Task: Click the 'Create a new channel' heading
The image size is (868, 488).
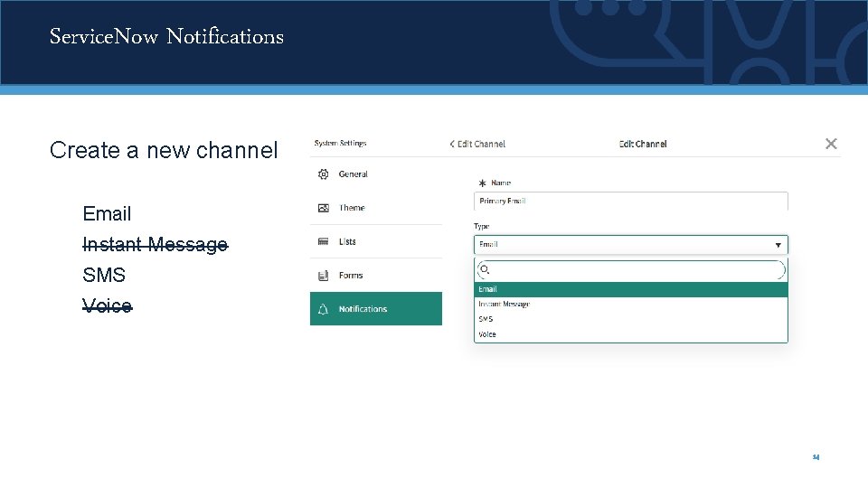Action: [x=164, y=150]
